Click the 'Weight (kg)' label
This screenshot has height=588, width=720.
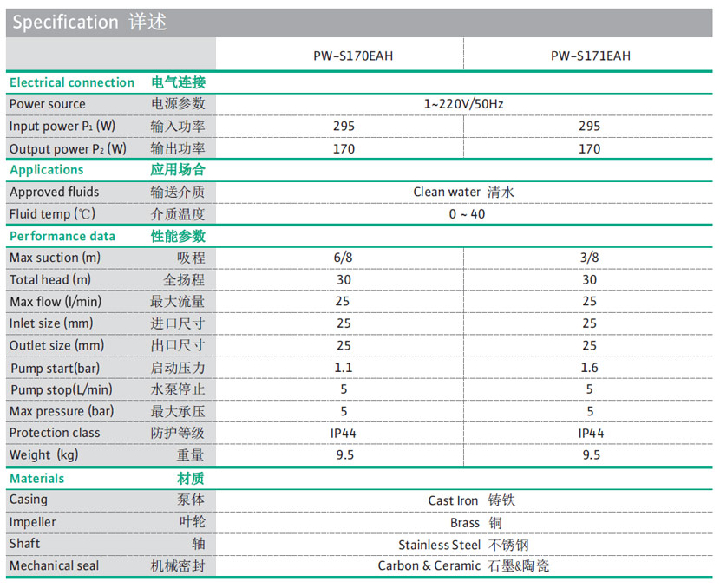coord(44,455)
